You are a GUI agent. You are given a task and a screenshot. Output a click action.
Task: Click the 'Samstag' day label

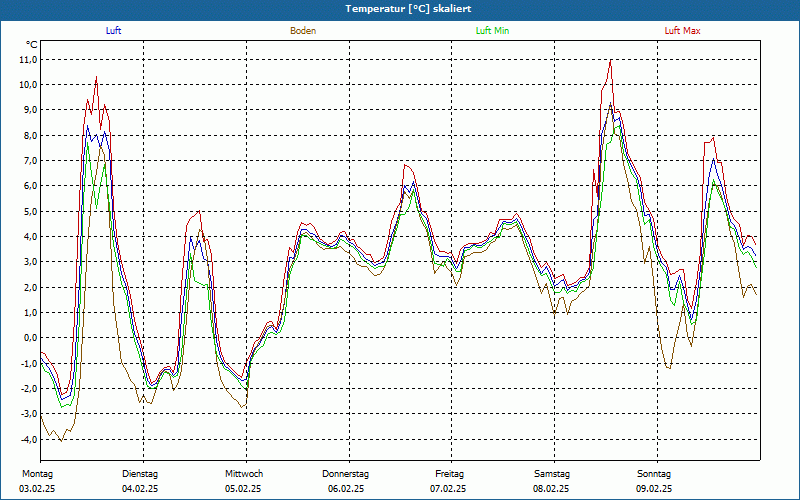(x=552, y=474)
